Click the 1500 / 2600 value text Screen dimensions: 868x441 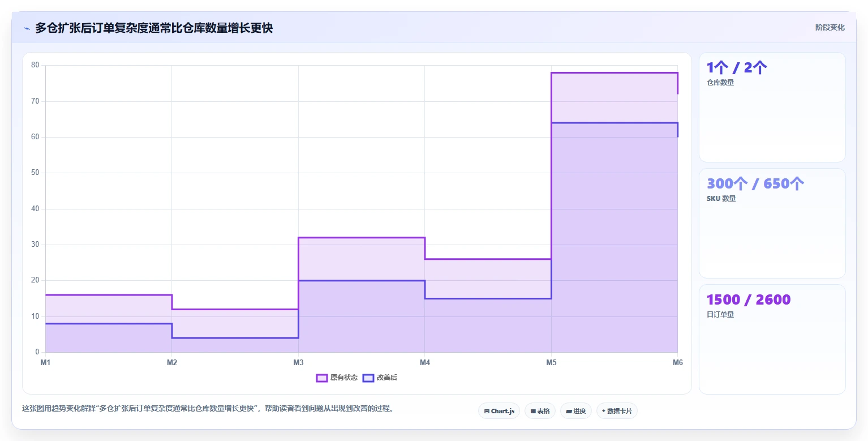[x=749, y=299]
